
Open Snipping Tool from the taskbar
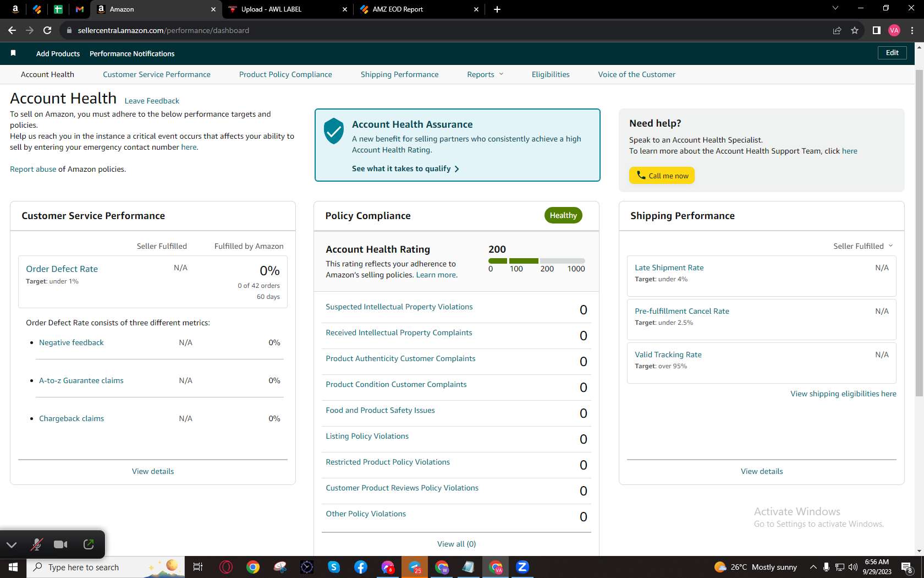280,567
